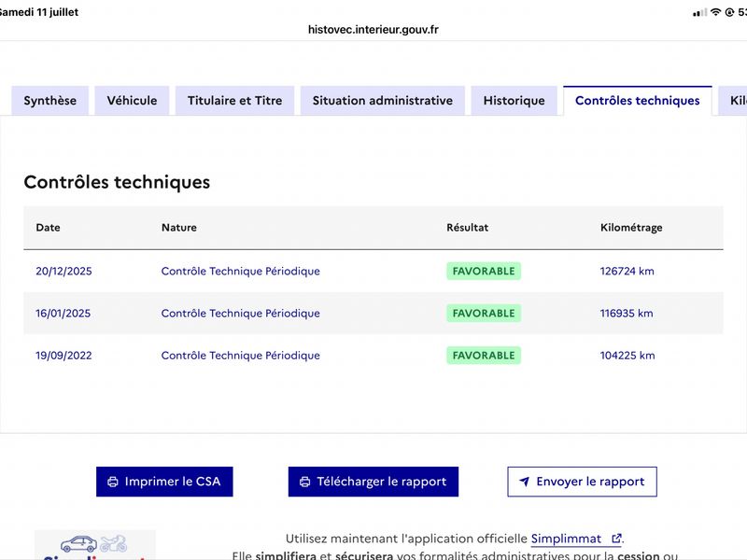Click the Imprimer le CSA button

pos(164,482)
